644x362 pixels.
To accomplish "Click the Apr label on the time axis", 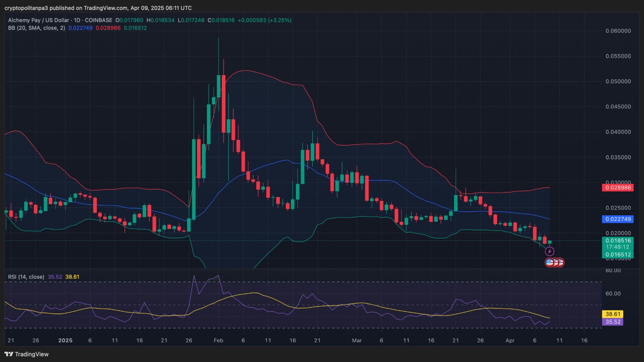I will coord(510,341).
